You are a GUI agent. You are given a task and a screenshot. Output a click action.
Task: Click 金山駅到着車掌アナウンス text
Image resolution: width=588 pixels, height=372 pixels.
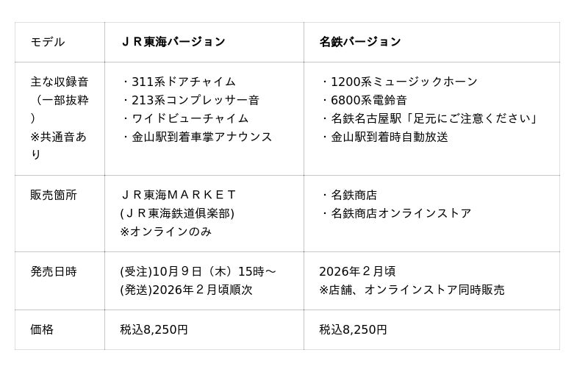196,137
